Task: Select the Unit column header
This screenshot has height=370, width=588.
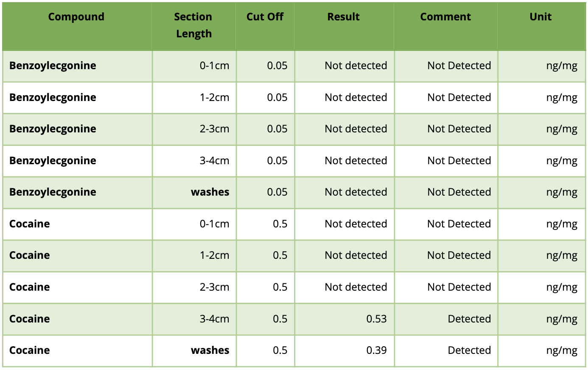Action: (x=540, y=17)
